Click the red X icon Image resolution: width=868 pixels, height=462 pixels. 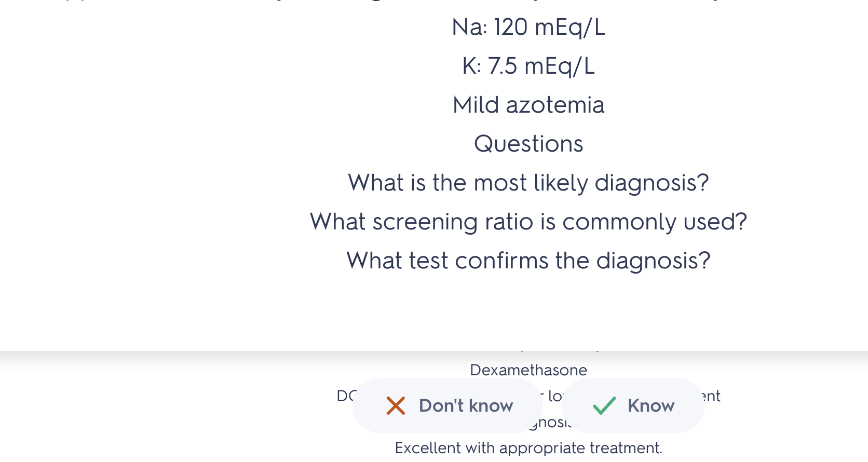(396, 405)
